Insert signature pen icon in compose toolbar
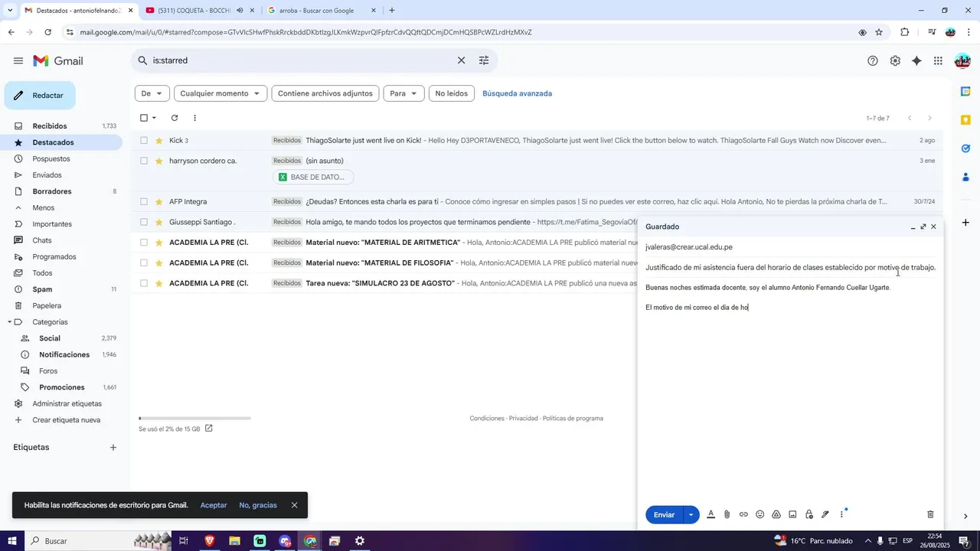 pos(825,514)
